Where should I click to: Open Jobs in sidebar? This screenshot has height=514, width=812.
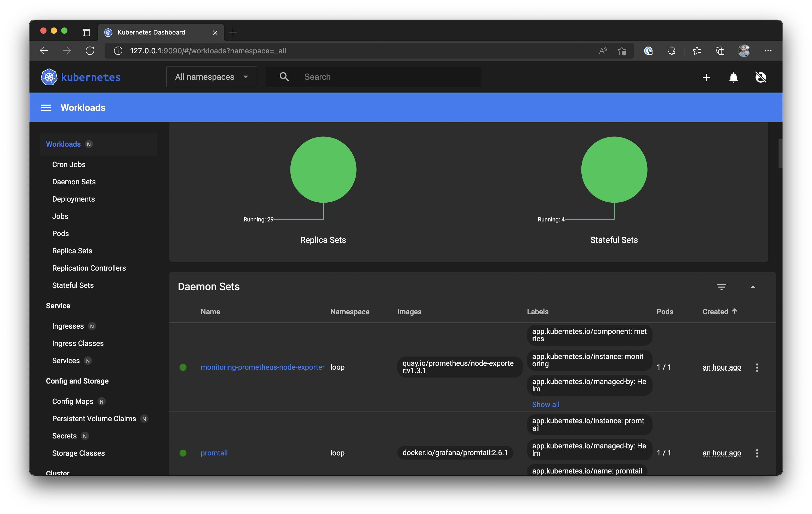coord(60,216)
